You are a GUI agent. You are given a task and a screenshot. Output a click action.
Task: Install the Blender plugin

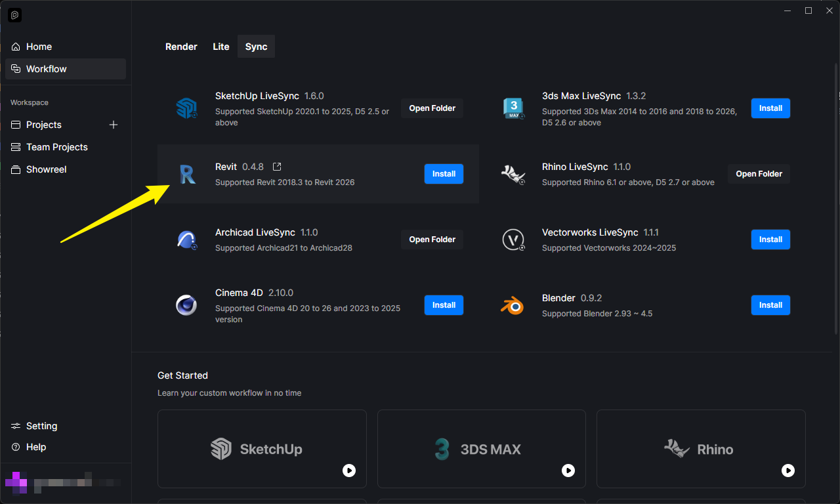[x=770, y=305]
